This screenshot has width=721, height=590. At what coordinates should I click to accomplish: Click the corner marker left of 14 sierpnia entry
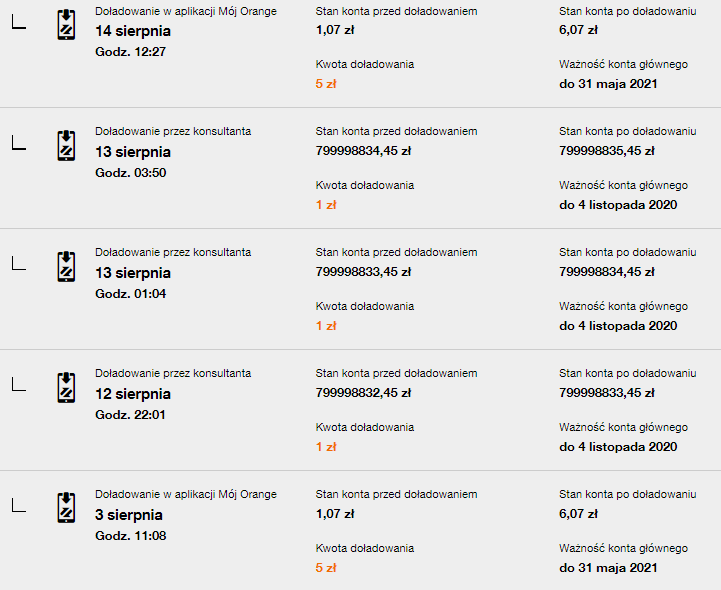(x=18, y=24)
